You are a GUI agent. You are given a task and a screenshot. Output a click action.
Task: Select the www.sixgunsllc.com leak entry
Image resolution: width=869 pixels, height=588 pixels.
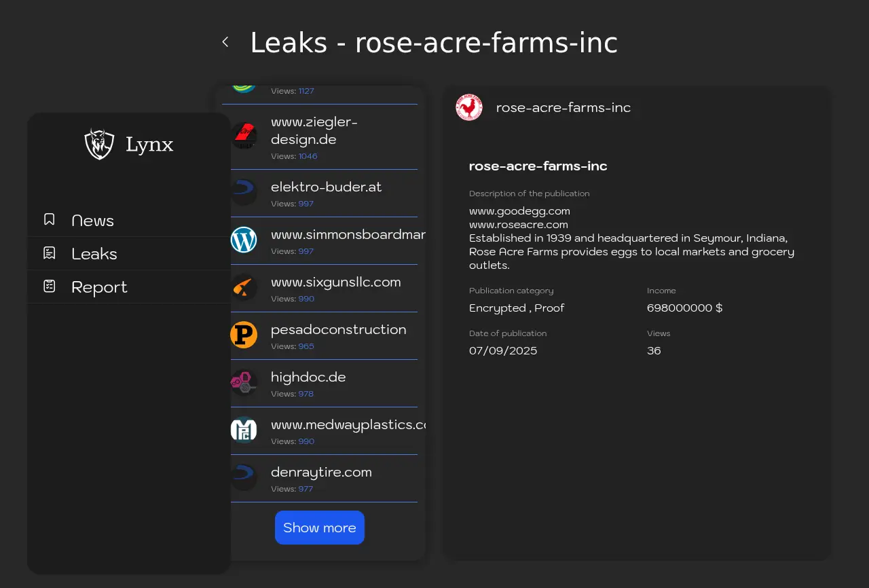coord(335,282)
